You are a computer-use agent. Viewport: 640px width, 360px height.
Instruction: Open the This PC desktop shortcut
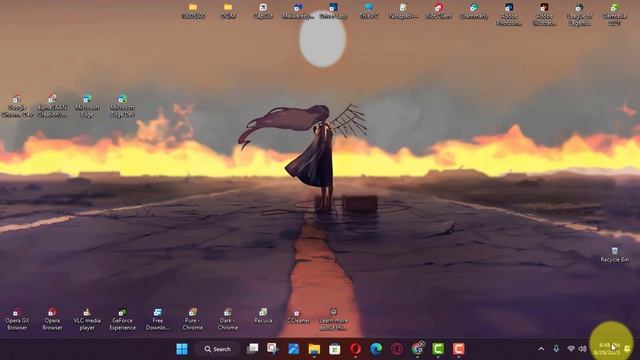368,11
